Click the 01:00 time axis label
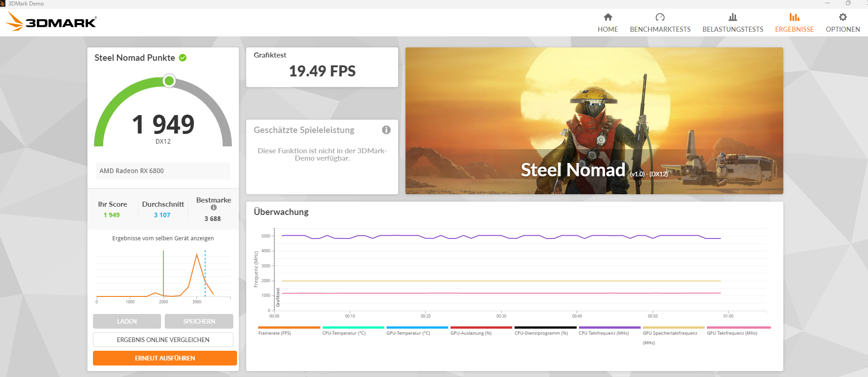868x377 pixels. [x=728, y=316]
